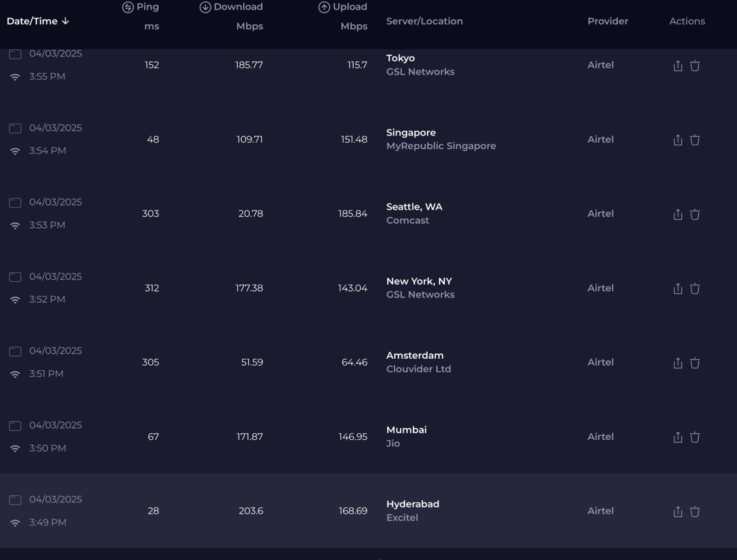Share the Mumbai Jio result
The height and width of the screenshot is (560, 737).
coord(678,437)
